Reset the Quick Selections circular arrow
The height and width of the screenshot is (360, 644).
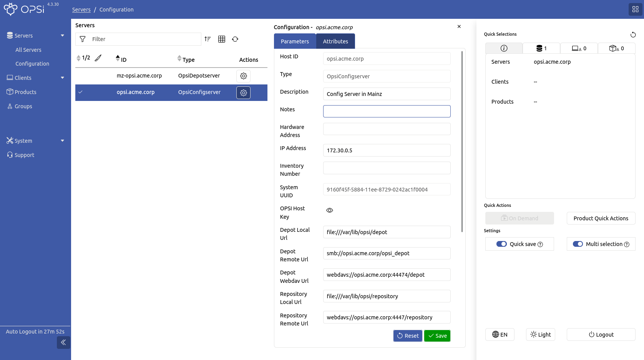(x=633, y=35)
